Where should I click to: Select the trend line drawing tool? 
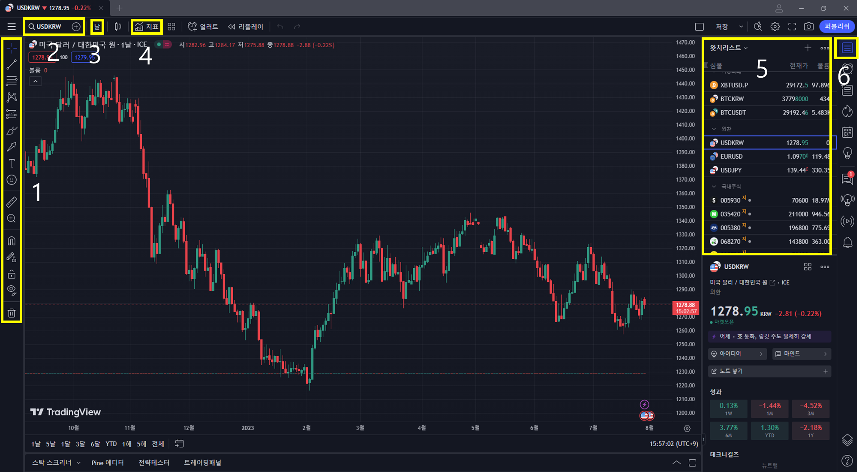point(12,64)
